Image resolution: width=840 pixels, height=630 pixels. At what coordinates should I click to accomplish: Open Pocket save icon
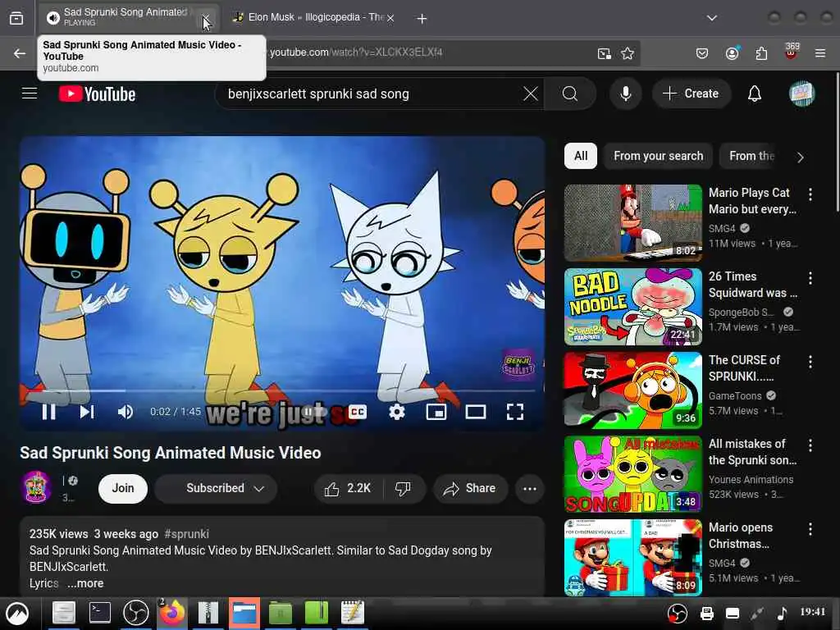(x=702, y=53)
